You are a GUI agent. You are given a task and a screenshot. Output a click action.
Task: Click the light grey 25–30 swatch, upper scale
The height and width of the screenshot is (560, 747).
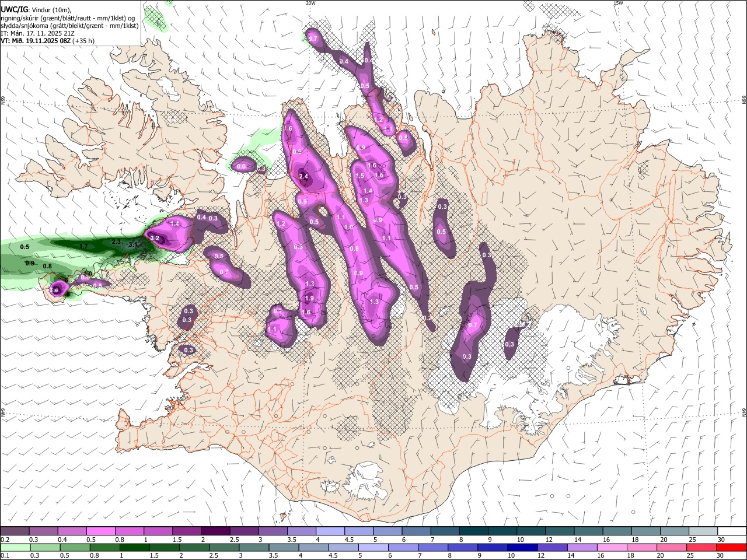[x=703, y=531]
